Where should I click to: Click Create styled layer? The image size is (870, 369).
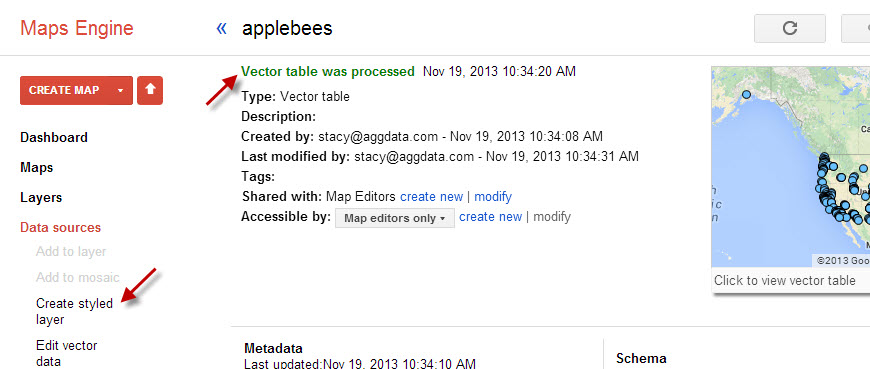pyautogui.click(x=74, y=311)
